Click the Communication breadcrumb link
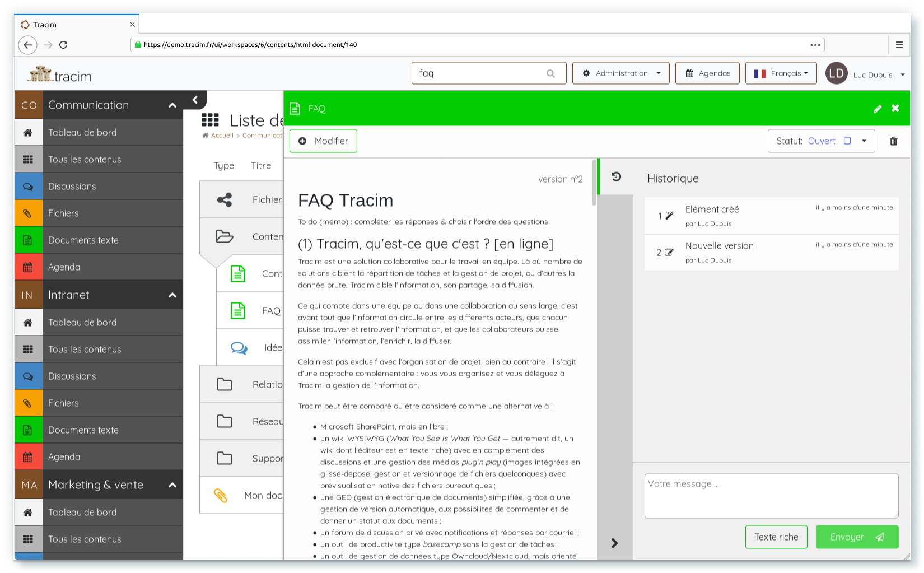Viewport: 924px width, 573px height. pyautogui.click(x=263, y=136)
